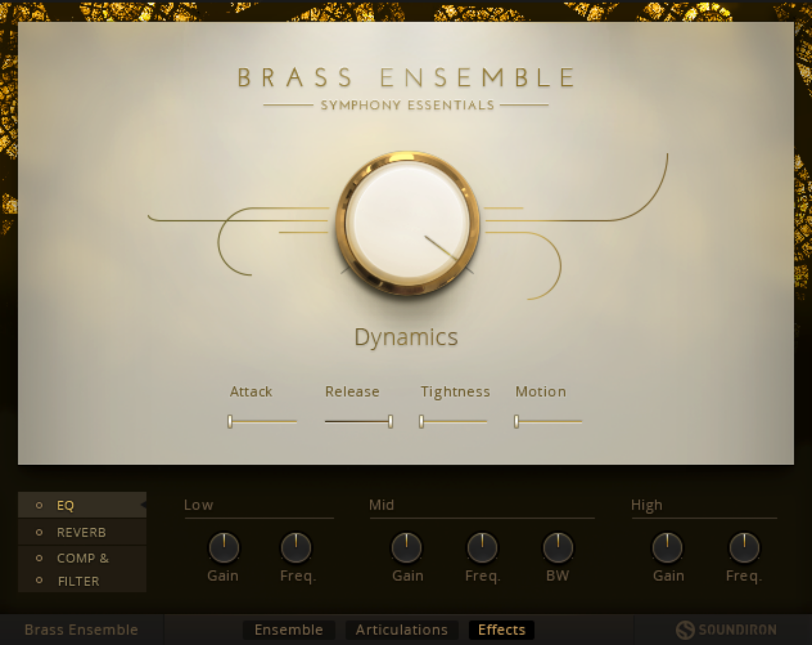The height and width of the screenshot is (645, 812).
Task: Click the Mid BW knob
Action: point(558,548)
